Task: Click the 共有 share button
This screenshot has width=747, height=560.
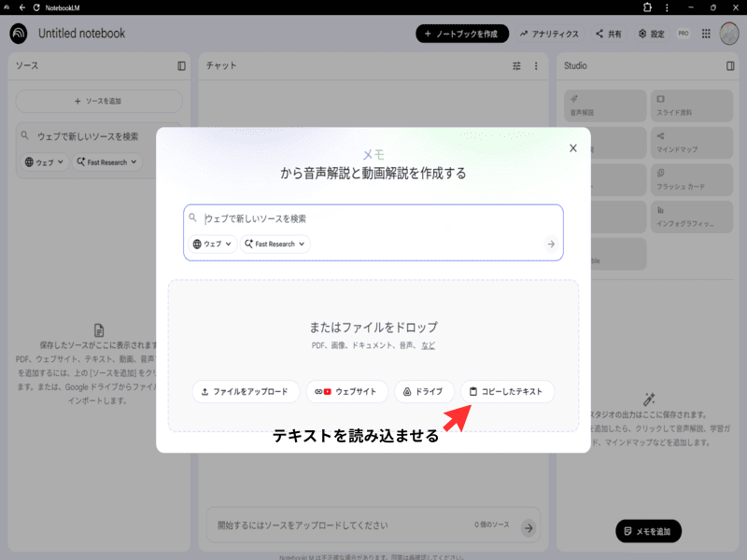Action: pos(609,34)
